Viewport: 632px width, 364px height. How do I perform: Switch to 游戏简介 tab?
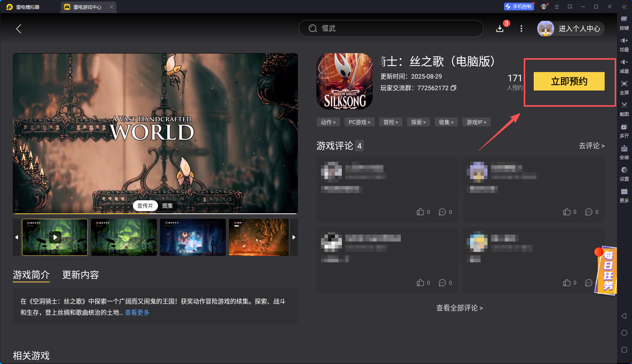point(31,275)
